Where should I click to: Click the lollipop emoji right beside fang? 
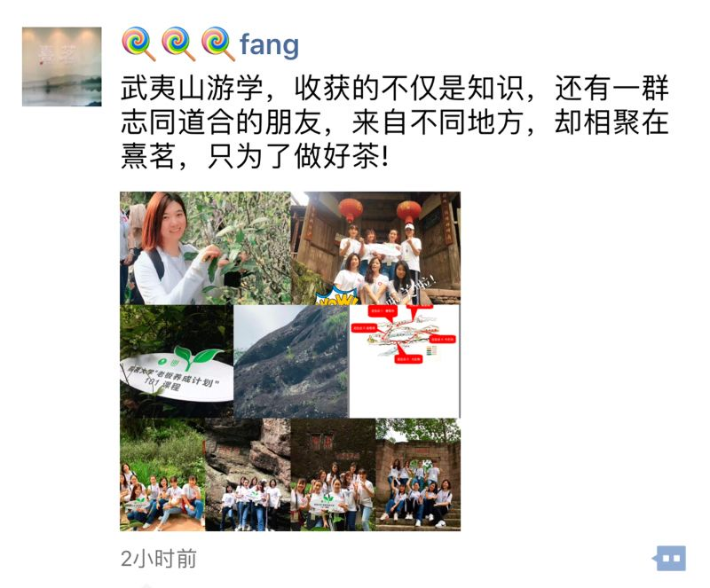click(218, 44)
